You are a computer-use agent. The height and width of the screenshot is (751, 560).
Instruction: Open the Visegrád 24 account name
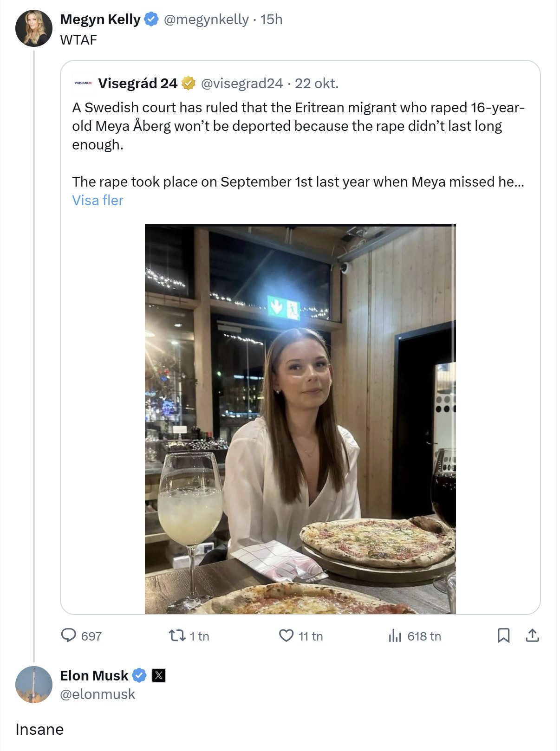click(137, 83)
